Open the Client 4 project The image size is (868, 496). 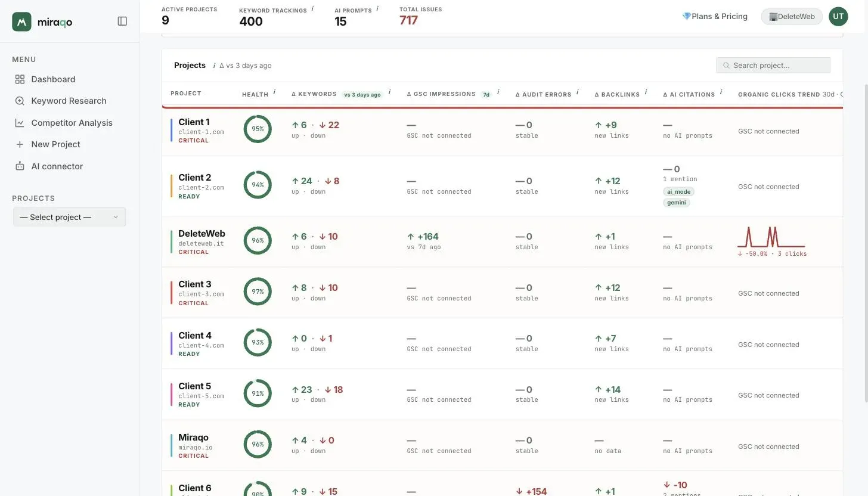point(502,343)
